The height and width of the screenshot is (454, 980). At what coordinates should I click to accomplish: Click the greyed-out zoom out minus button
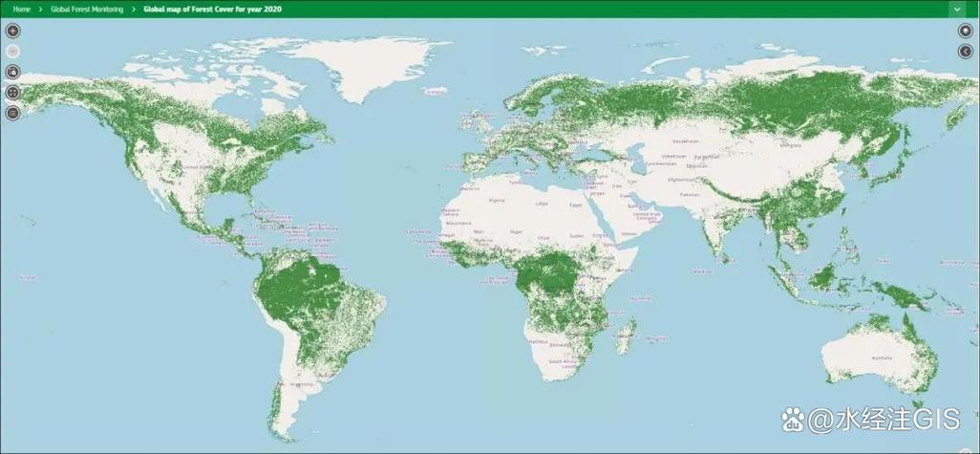12,52
